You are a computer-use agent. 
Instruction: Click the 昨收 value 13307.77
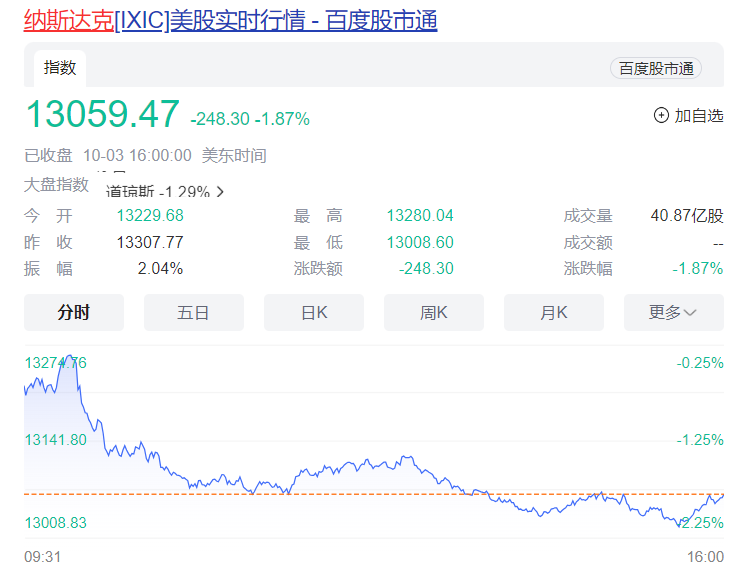click(x=150, y=242)
